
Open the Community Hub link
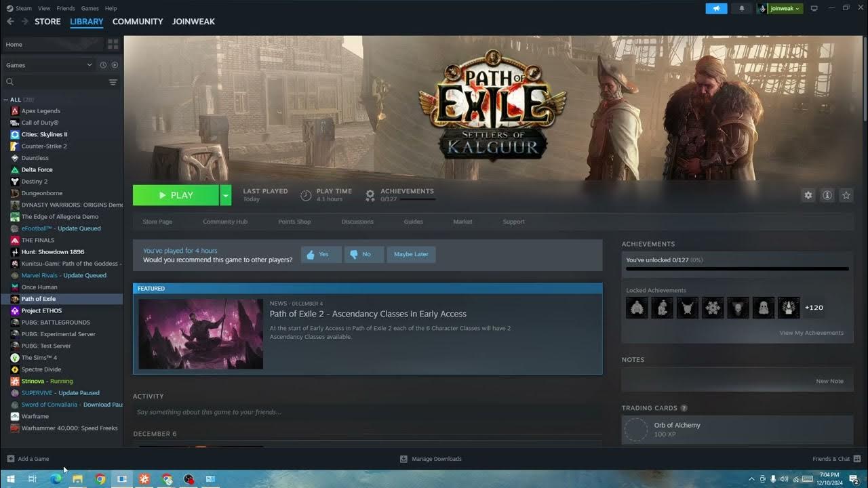pos(225,222)
